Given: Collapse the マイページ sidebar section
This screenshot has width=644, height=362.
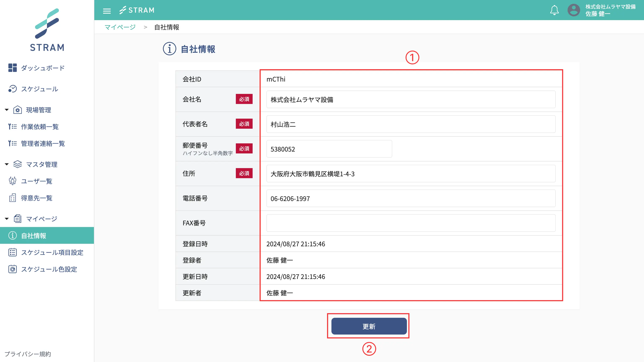Looking at the screenshot, I should [x=7, y=219].
